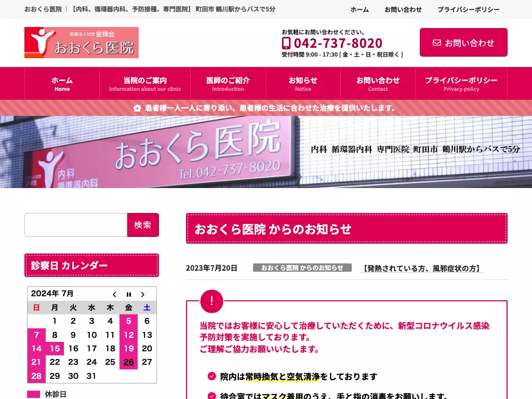Click the house icon in the pink banner
This screenshot has width=532, height=399.
point(137,108)
